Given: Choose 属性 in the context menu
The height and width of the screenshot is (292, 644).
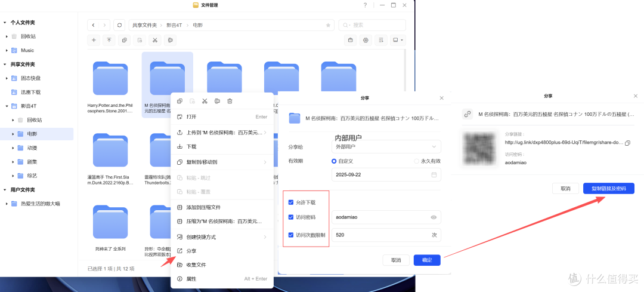Looking at the screenshot, I should coord(222,279).
